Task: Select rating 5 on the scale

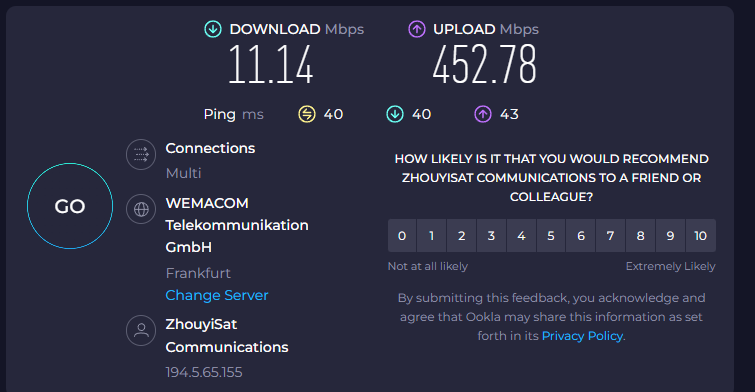Action: click(551, 235)
